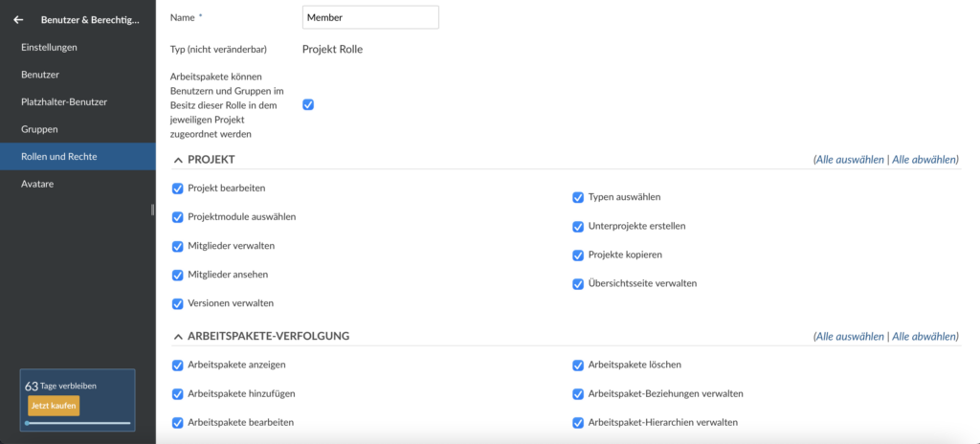Disable the work package assignment checkbox
The width and height of the screenshot is (980, 444).
[x=308, y=104]
